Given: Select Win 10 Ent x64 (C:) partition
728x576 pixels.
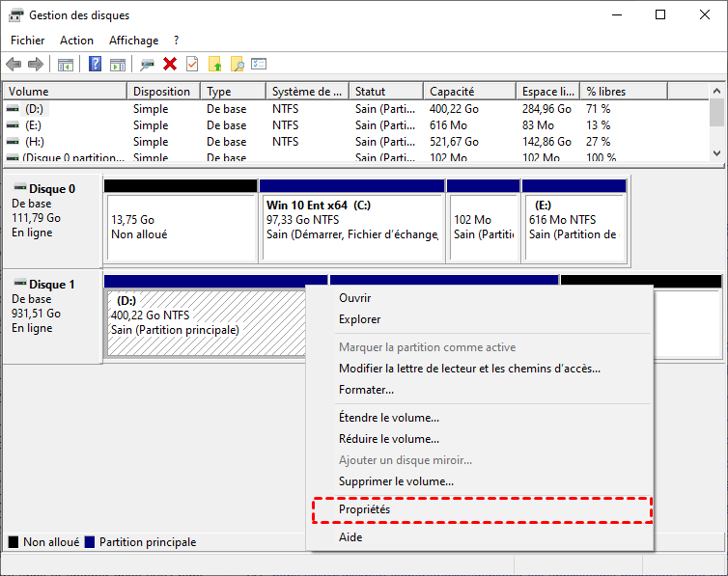Looking at the screenshot, I should [x=350, y=219].
